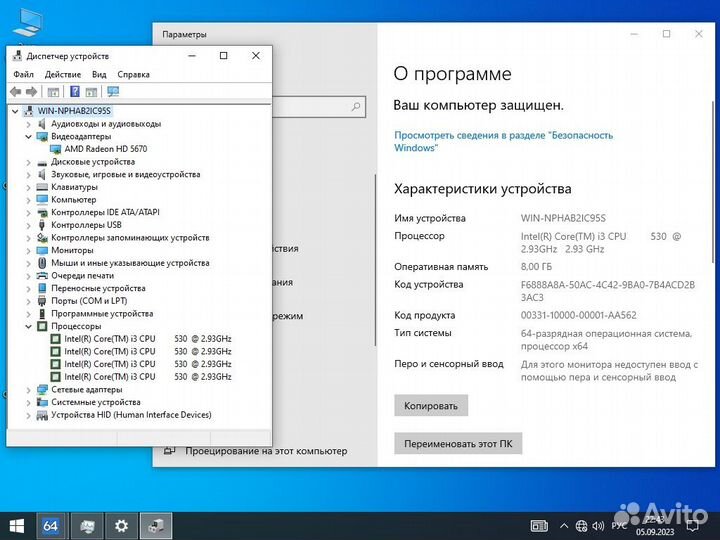Screen dimensions: 720x540
Task: Click the Мониторы category icon
Action: (x=42, y=250)
